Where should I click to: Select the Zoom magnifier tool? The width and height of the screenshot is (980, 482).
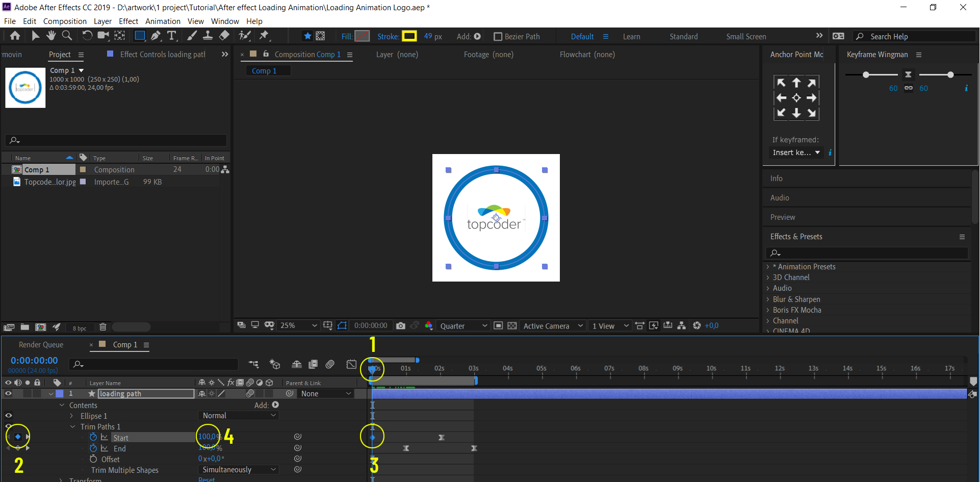[67, 36]
